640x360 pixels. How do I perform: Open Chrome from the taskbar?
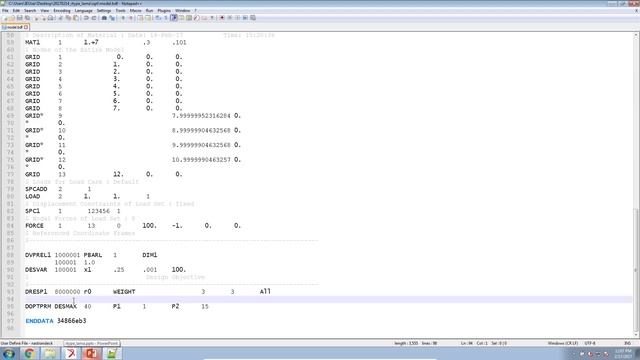[29, 353]
